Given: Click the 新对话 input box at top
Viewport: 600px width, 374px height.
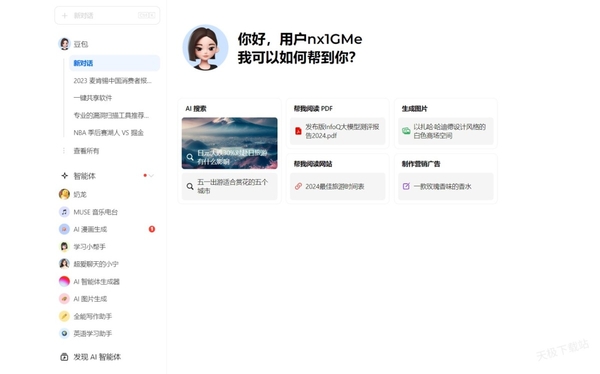Looking at the screenshot, I should pyautogui.click(x=107, y=16).
